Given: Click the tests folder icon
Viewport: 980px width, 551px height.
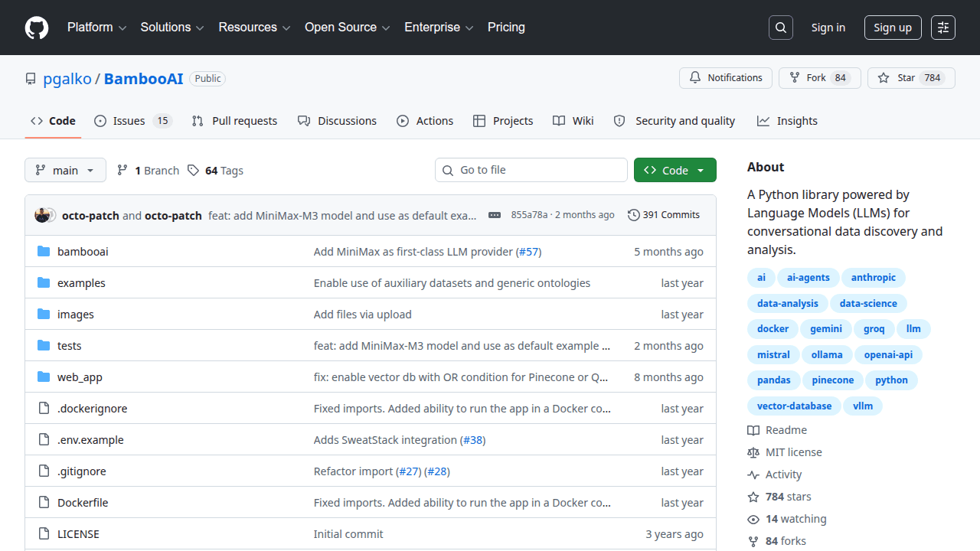Looking at the screenshot, I should [44, 345].
